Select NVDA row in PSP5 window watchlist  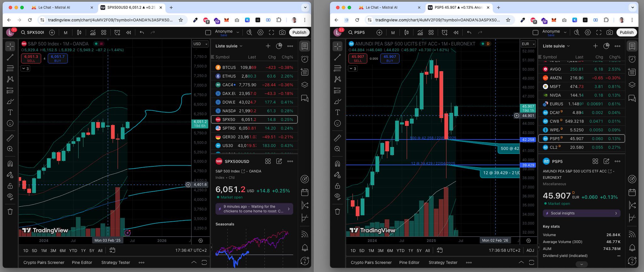[581, 95]
